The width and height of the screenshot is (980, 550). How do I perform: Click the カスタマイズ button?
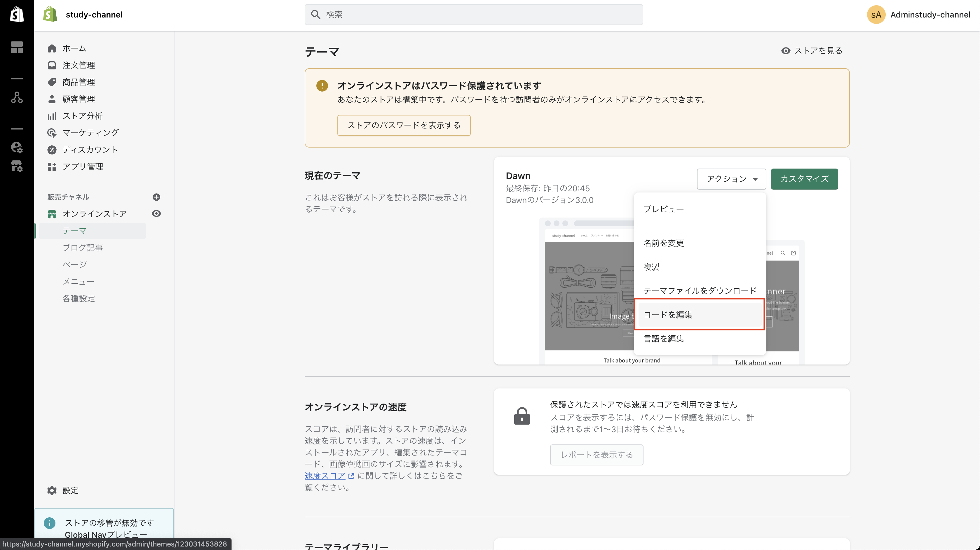point(804,179)
